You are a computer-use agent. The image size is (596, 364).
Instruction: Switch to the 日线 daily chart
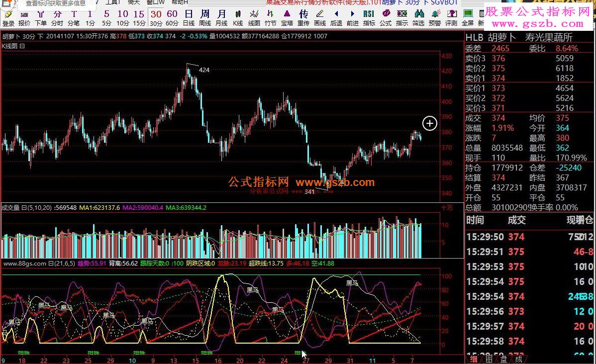189,18
